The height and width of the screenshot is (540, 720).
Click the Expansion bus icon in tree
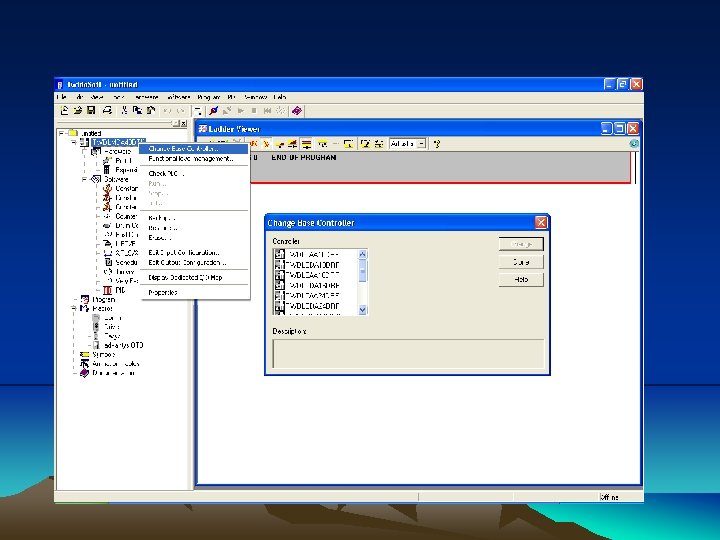click(107, 170)
